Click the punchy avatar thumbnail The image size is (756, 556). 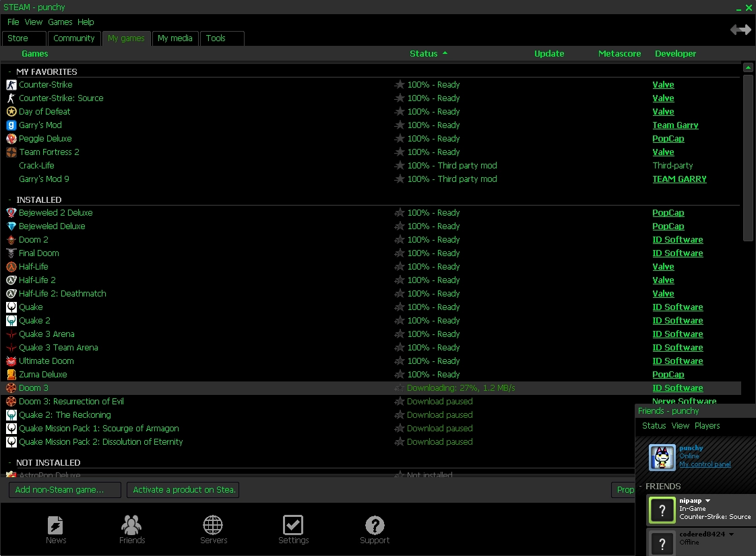662,457
